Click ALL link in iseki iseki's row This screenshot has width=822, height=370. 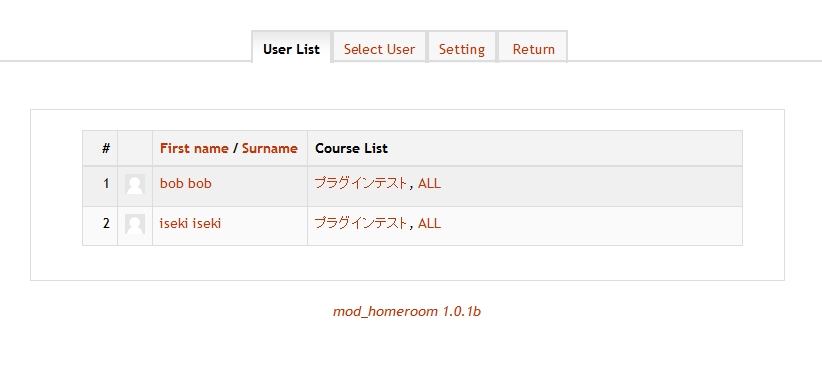click(x=429, y=223)
